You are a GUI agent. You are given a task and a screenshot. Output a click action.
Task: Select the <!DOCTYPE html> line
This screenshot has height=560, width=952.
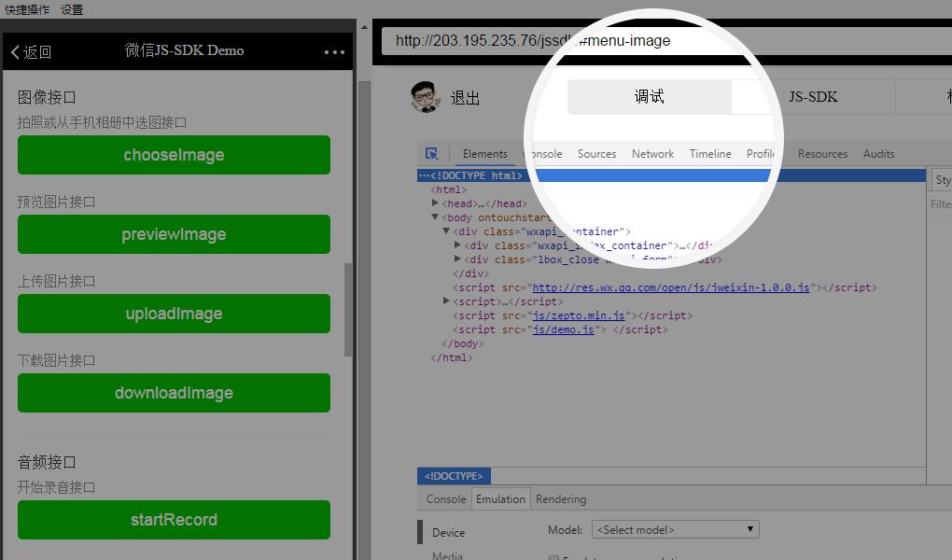(671, 175)
